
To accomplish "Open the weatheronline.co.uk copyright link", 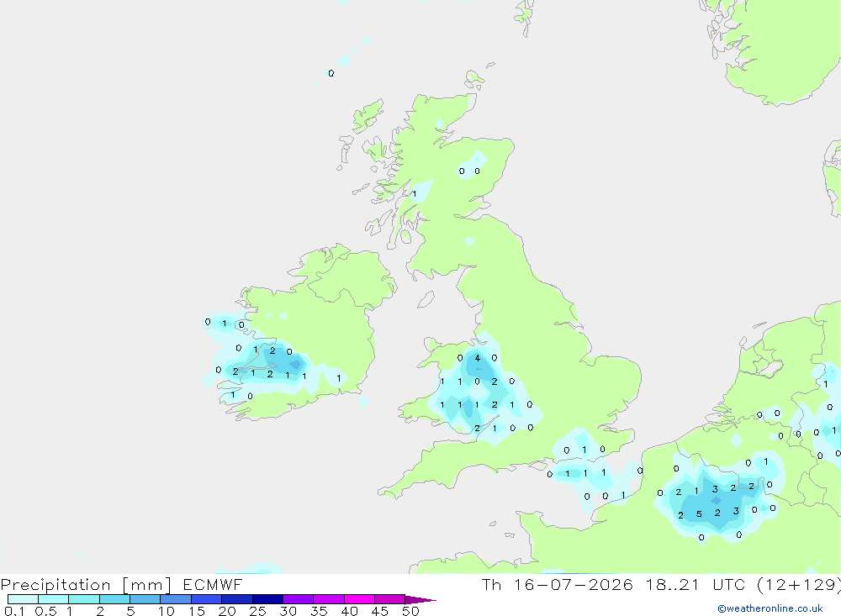I will [x=770, y=608].
